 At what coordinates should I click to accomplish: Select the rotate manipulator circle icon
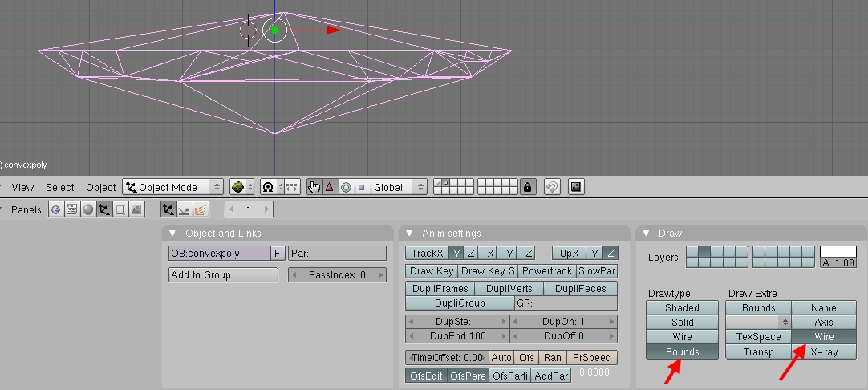pyautogui.click(x=346, y=187)
